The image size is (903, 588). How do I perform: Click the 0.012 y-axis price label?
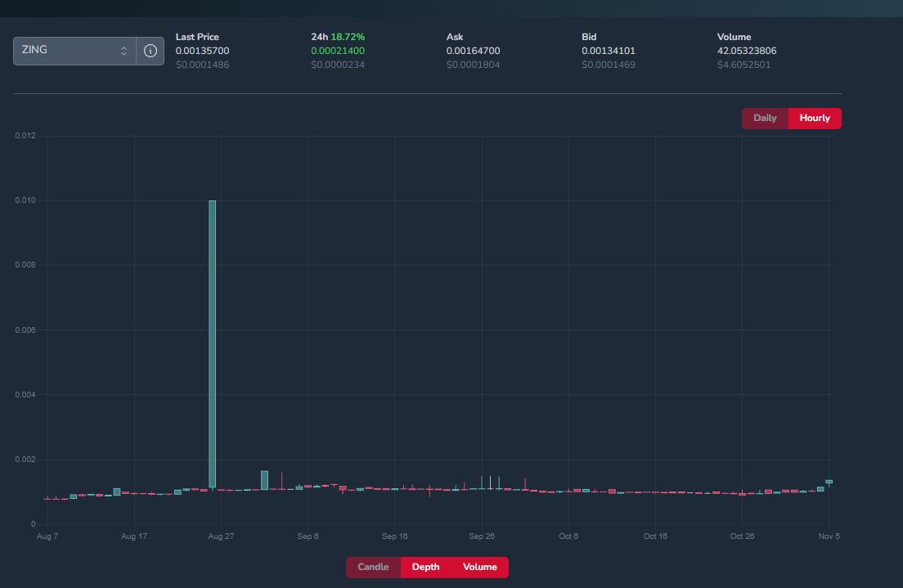tap(25, 135)
